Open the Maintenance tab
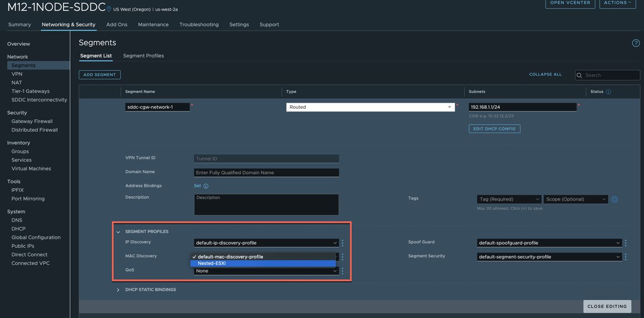Viewport: 644px width, 318px height. (153, 25)
